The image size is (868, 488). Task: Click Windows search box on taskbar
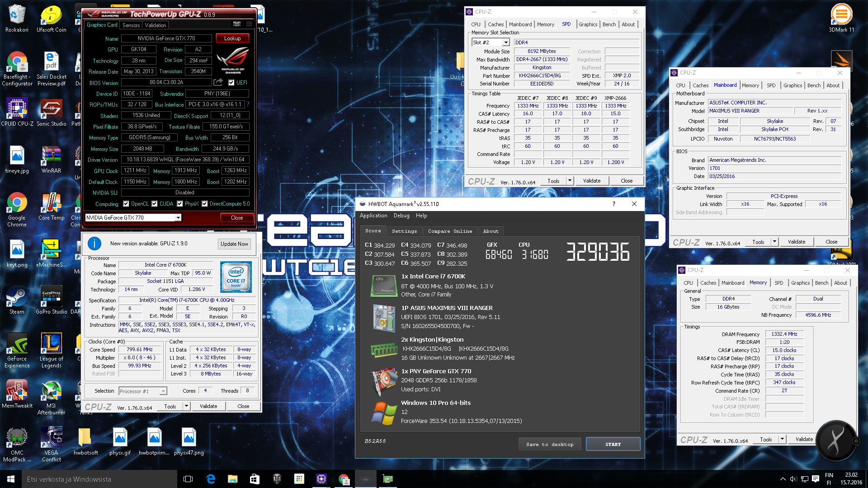tap(99, 479)
